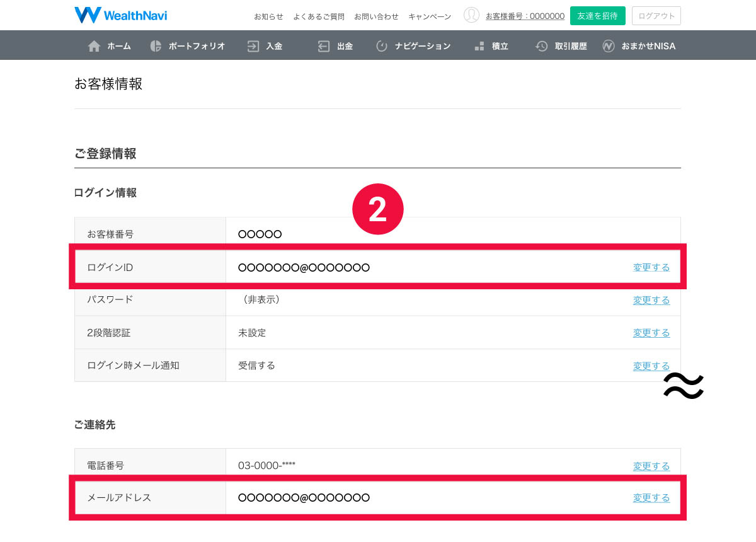Click the ログインID row label
Screen dimensions: 756x542
point(110,268)
